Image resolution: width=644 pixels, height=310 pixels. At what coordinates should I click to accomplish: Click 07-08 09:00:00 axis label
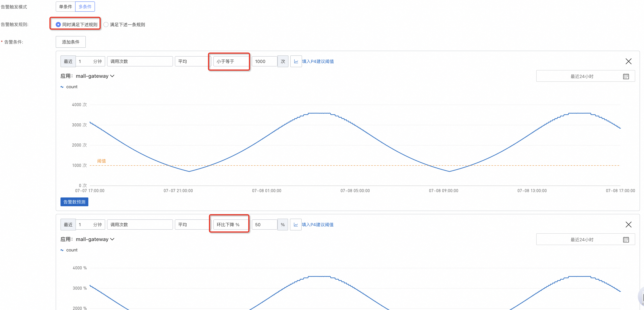pyautogui.click(x=444, y=191)
